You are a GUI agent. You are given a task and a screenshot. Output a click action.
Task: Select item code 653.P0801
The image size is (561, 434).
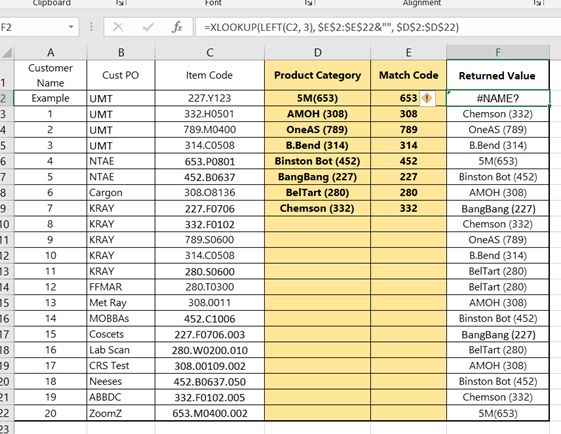[x=210, y=161]
